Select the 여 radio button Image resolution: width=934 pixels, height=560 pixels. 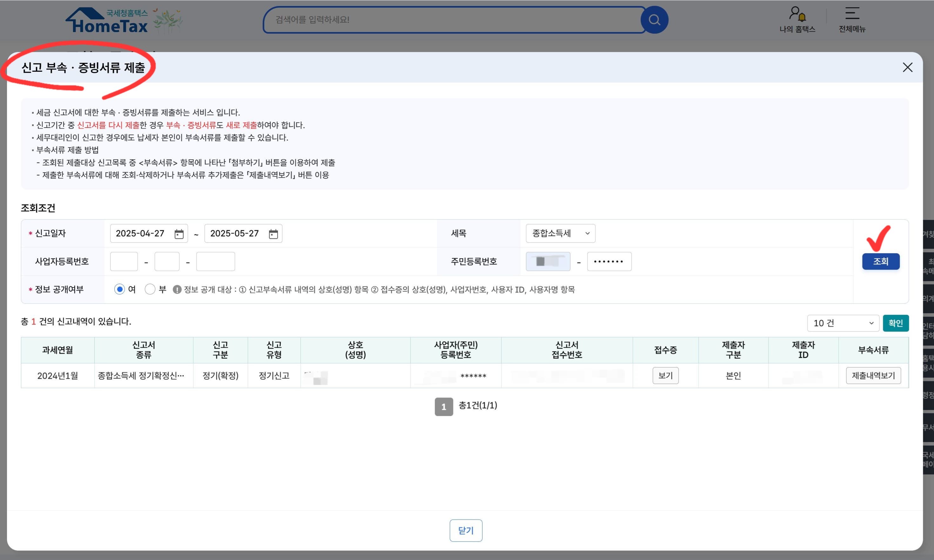click(x=119, y=289)
